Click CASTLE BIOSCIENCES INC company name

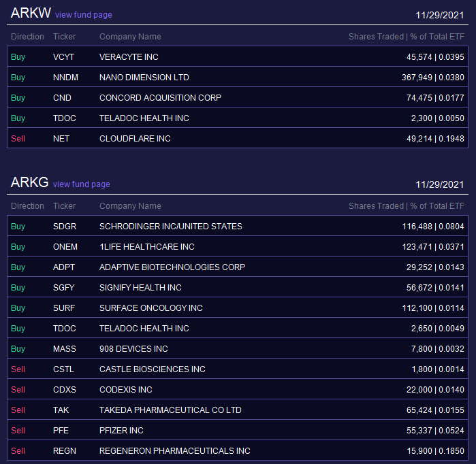[x=152, y=369]
